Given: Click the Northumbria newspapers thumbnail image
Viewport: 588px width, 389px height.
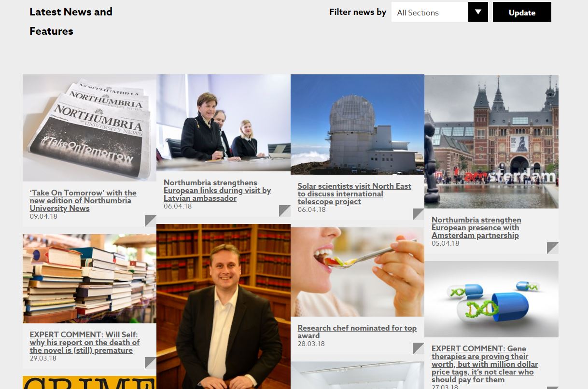Looking at the screenshot, I should click(89, 128).
